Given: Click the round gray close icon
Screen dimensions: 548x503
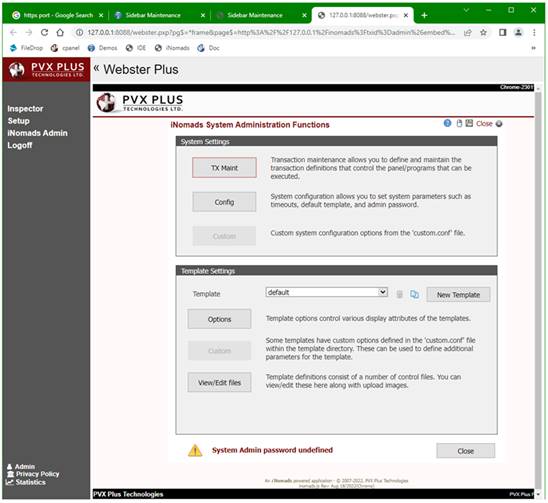Looking at the screenshot, I should (499, 124).
